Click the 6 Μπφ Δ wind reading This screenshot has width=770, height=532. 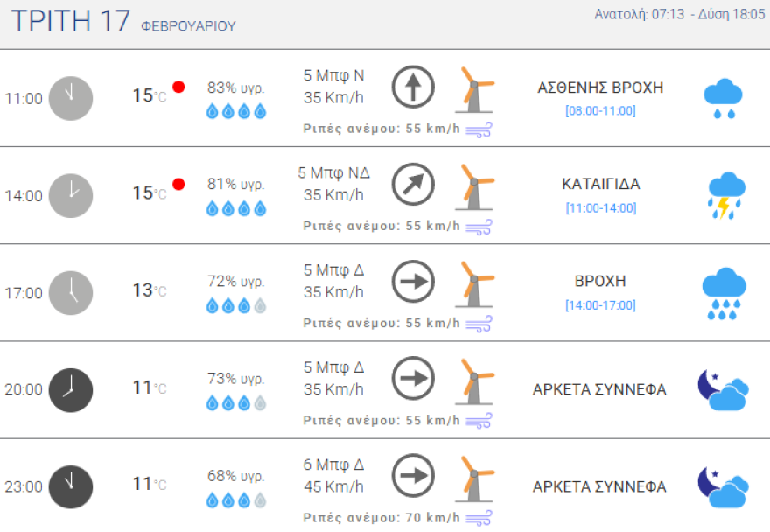[x=333, y=465]
